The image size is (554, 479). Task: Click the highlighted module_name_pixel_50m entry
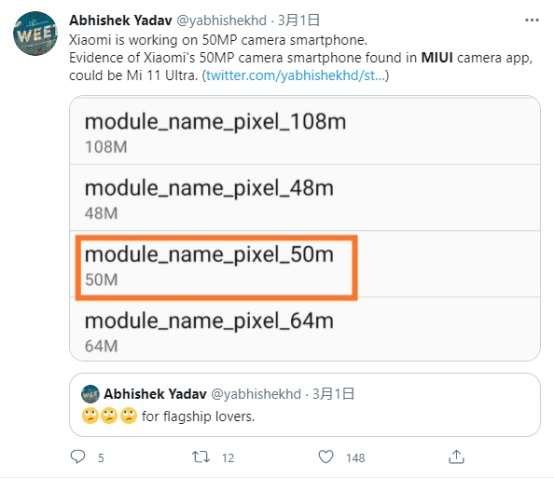click(x=216, y=267)
